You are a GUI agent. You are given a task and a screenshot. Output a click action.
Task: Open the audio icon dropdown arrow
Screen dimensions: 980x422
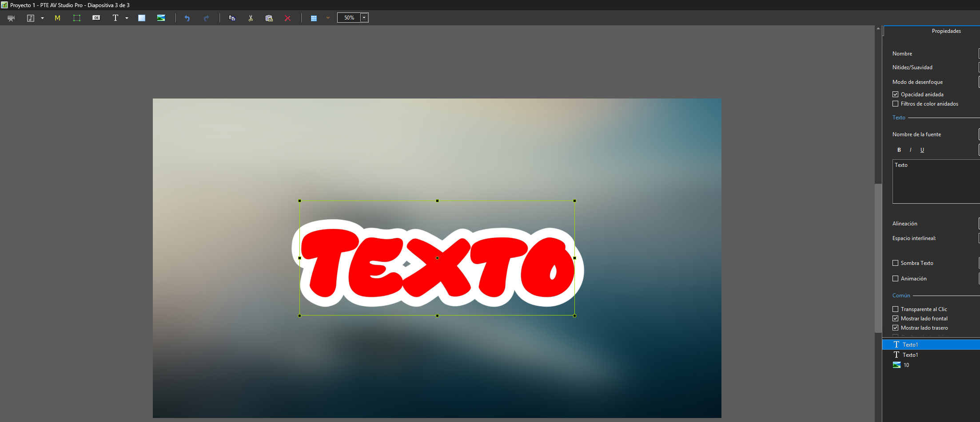pos(43,18)
